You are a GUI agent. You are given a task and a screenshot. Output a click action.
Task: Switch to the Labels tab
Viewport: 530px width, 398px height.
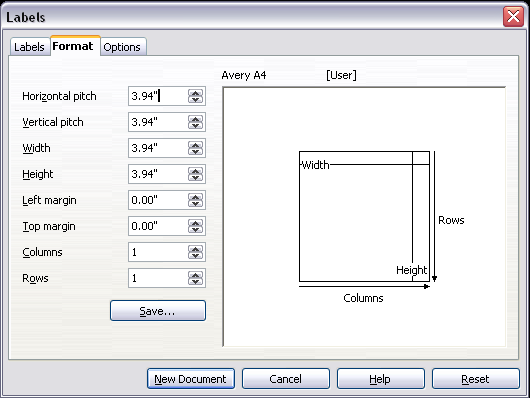[x=29, y=47]
